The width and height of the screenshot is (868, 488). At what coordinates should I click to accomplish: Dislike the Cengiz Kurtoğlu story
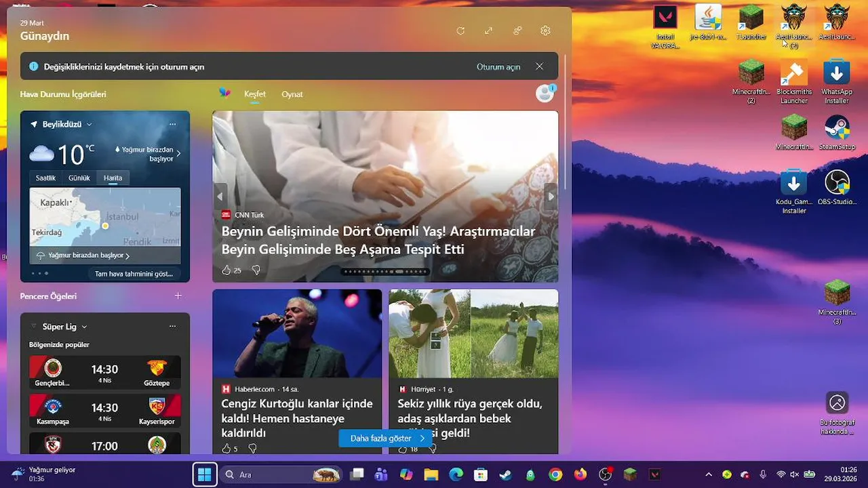pos(252,448)
